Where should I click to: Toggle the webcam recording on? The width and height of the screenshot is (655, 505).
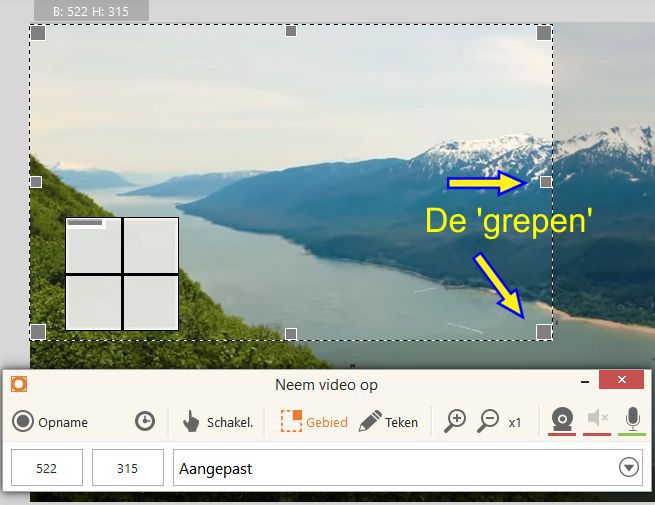point(562,420)
